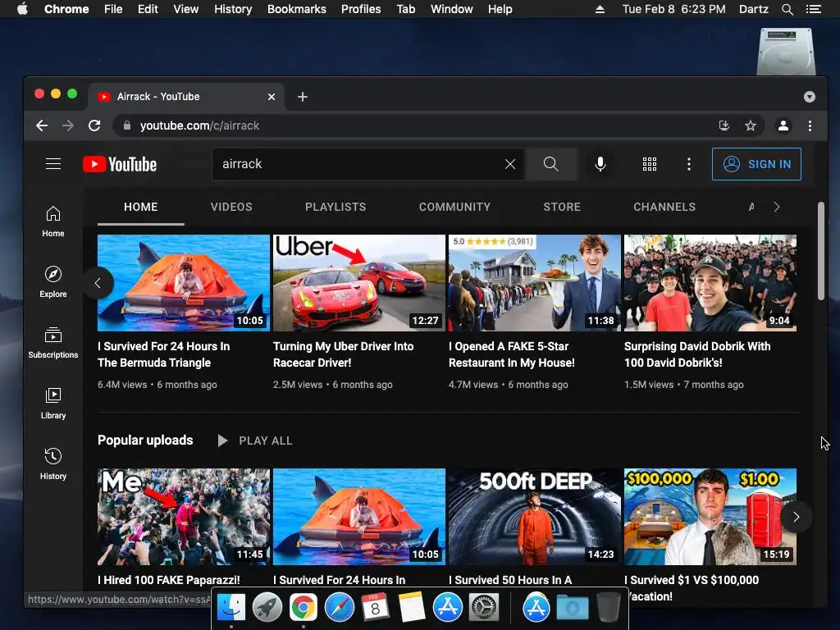Open the Profiles menu
Screen dimensions: 840x630
[x=361, y=9]
